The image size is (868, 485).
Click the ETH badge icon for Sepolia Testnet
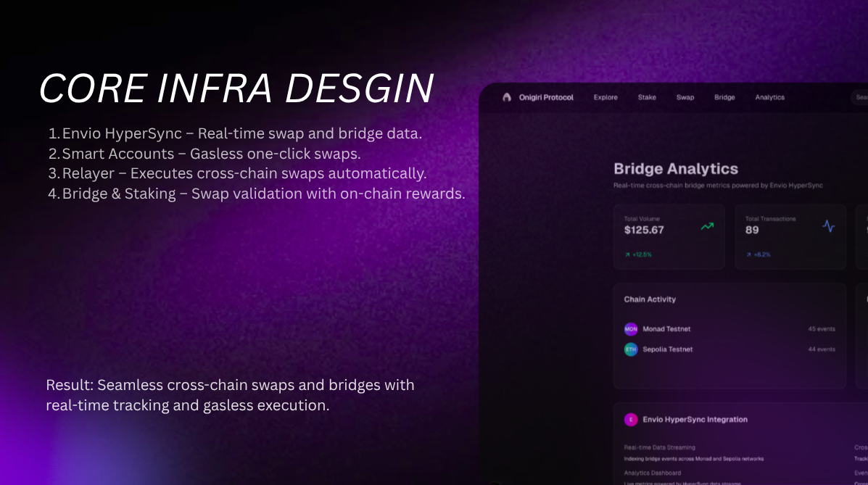[631, 349]
